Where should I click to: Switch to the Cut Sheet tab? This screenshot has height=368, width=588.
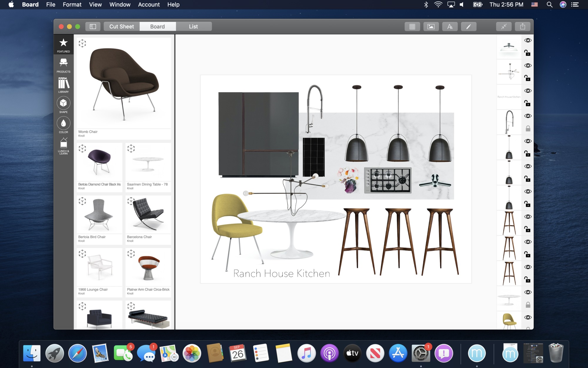121,26
